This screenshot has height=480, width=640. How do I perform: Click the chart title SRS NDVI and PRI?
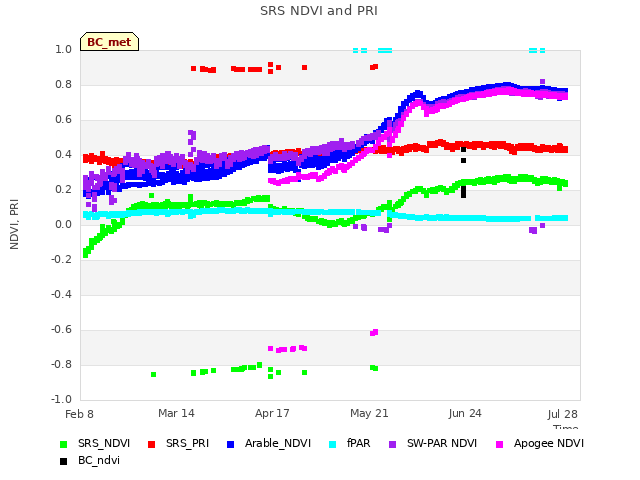click(319, 11)
